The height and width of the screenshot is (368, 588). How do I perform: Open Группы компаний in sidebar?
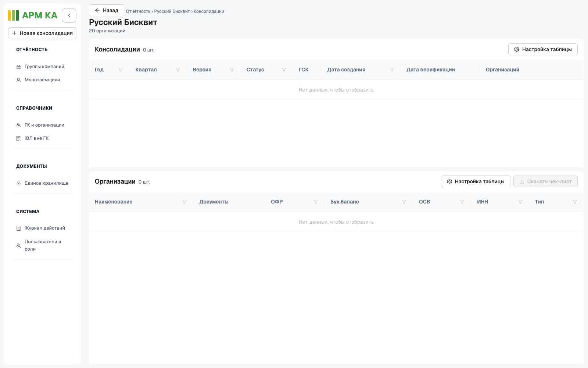42,67
